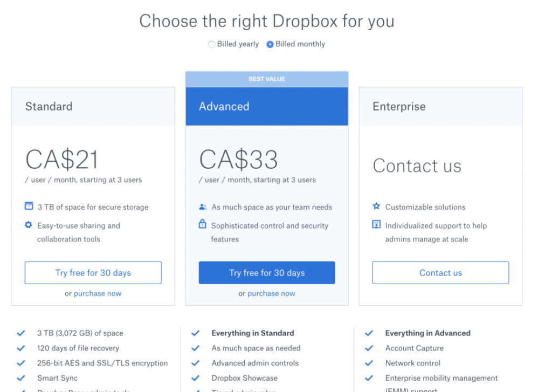Click 'Dropbox Showcase' feature text
Viewport: 552px width, 392px height.
click(244, 379)
